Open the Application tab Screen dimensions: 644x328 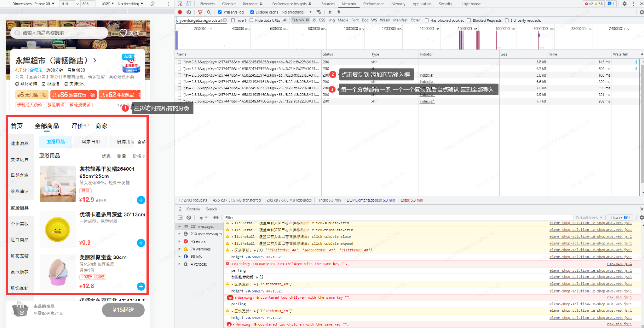[x=422, y=4]
